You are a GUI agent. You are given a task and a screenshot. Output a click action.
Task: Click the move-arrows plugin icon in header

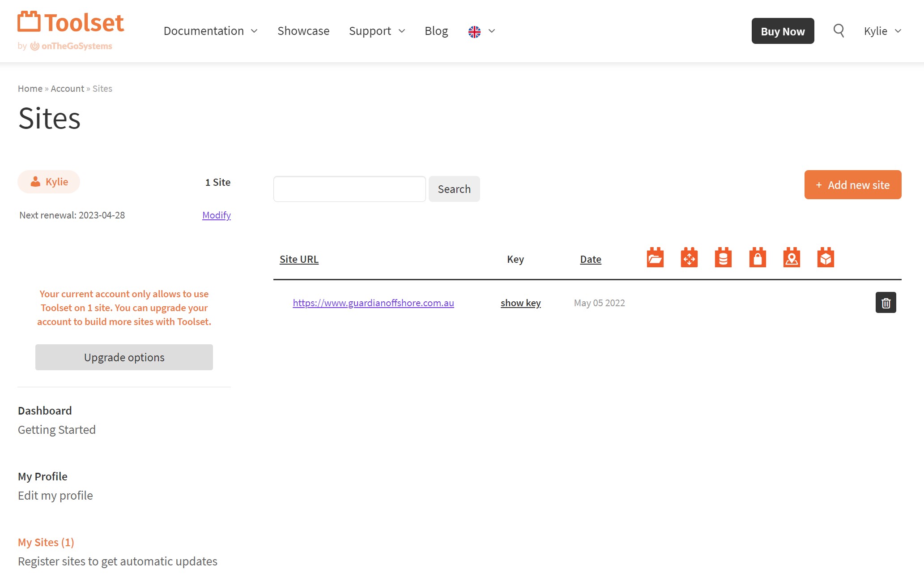pos(689,257)
